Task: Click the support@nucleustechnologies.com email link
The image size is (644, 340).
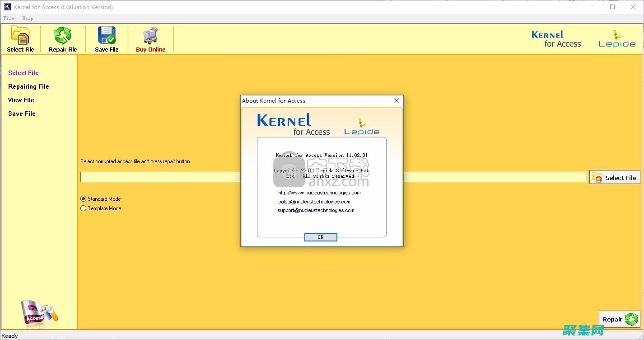Action: [x=316, y=210]
